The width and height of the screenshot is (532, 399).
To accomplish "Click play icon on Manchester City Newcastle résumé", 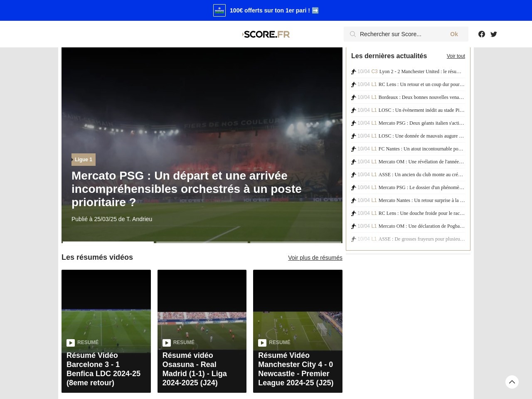I will pyautogui.click(x=262, y=343).
